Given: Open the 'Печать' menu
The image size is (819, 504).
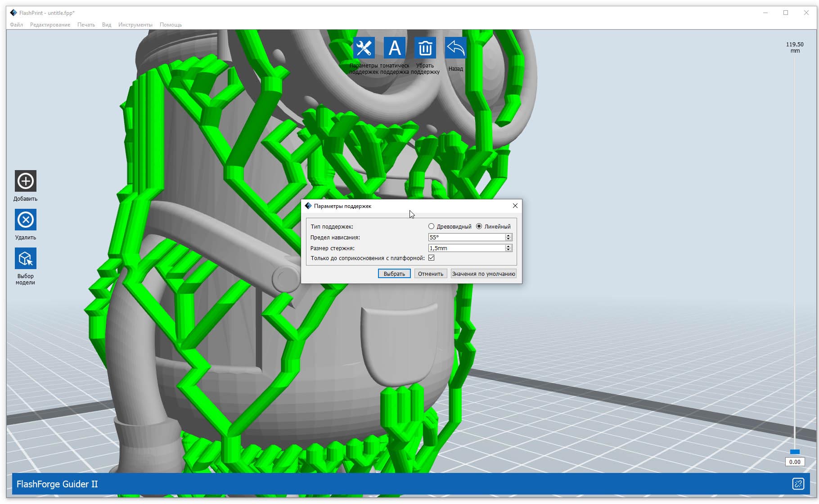Looking at the screenshot, I should coord(86,25).
